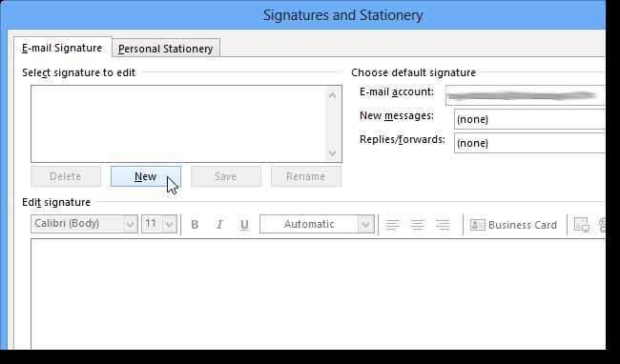Center align signature text
This screenshot has height=364, width=620.
[418, 225]
